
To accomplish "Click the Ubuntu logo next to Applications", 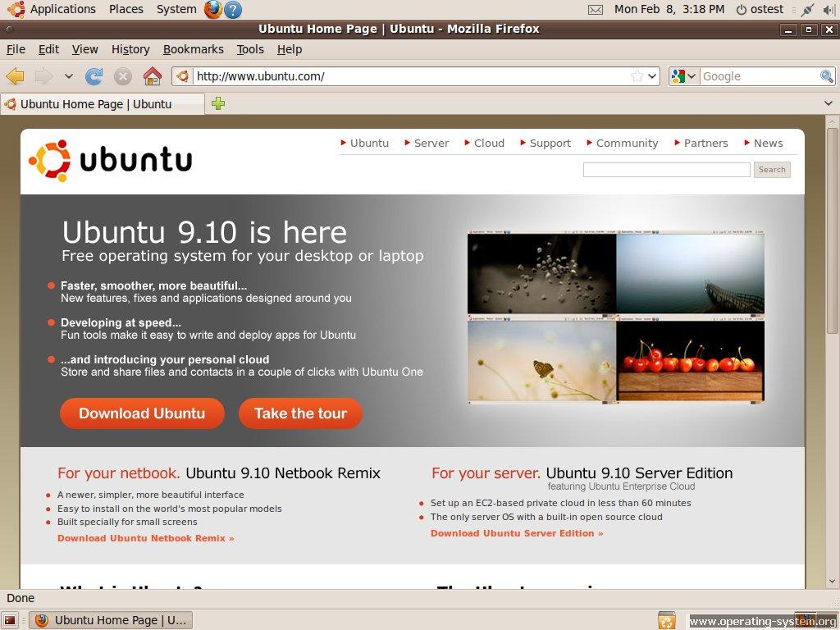I will click(16, 9).
